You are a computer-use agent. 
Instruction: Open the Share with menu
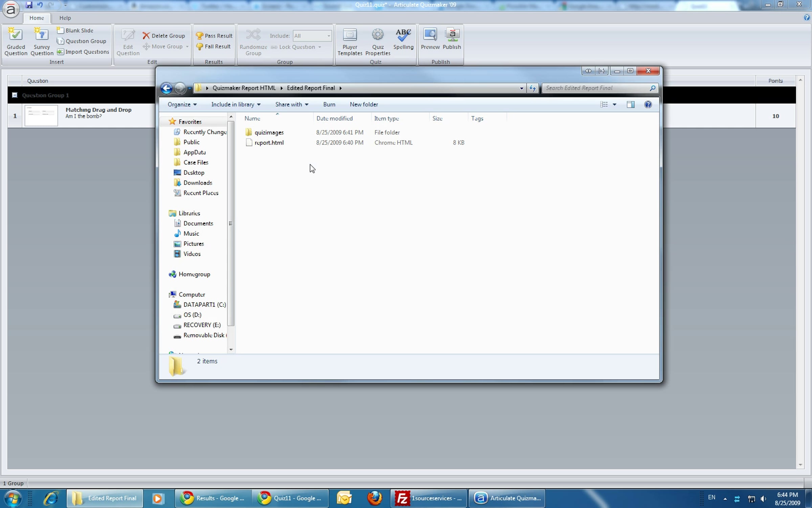pos(291,104)
